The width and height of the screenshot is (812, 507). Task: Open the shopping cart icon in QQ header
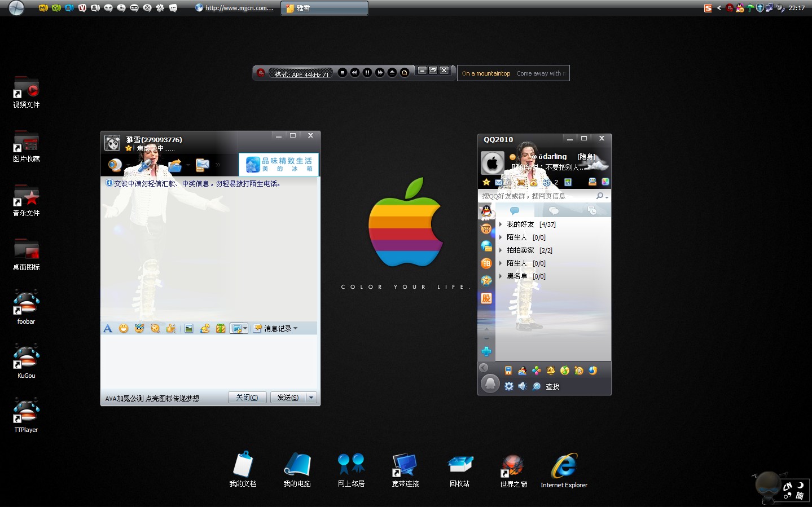(521, 182)
